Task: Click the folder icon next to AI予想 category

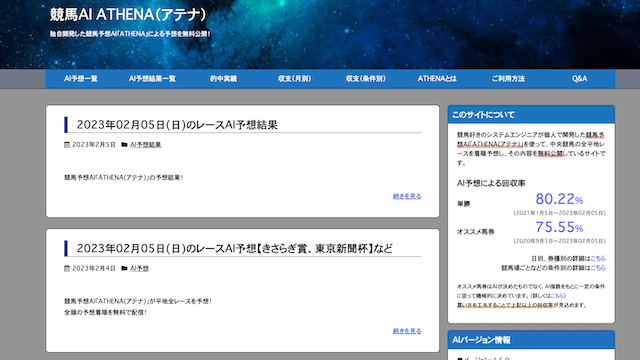Action: pos(124,268)
